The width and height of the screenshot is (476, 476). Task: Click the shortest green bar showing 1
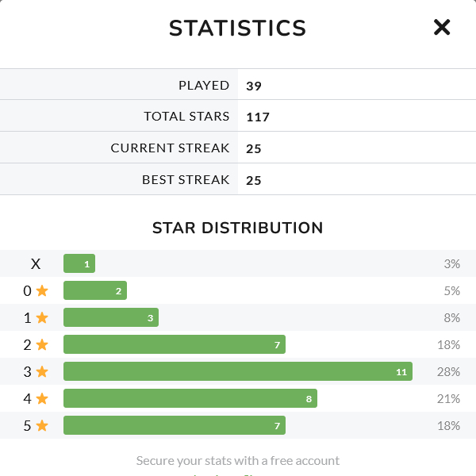pyautogui.click(x=79, y=263)
